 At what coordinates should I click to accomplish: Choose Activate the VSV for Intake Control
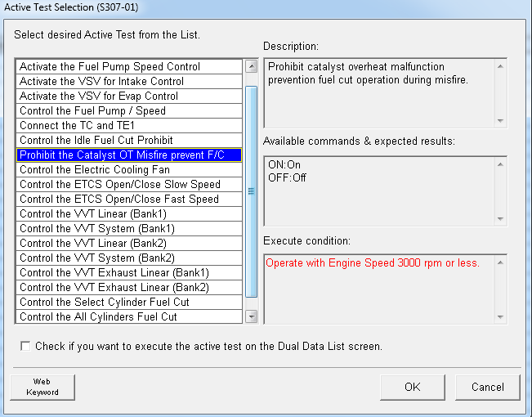[101, 82]
